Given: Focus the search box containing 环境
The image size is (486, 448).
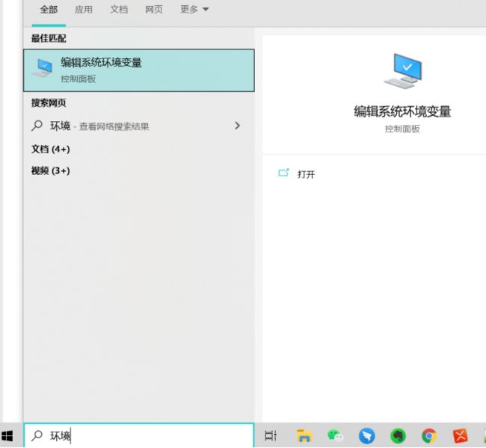Looking at the screenshot, I should tap(139, 435).
